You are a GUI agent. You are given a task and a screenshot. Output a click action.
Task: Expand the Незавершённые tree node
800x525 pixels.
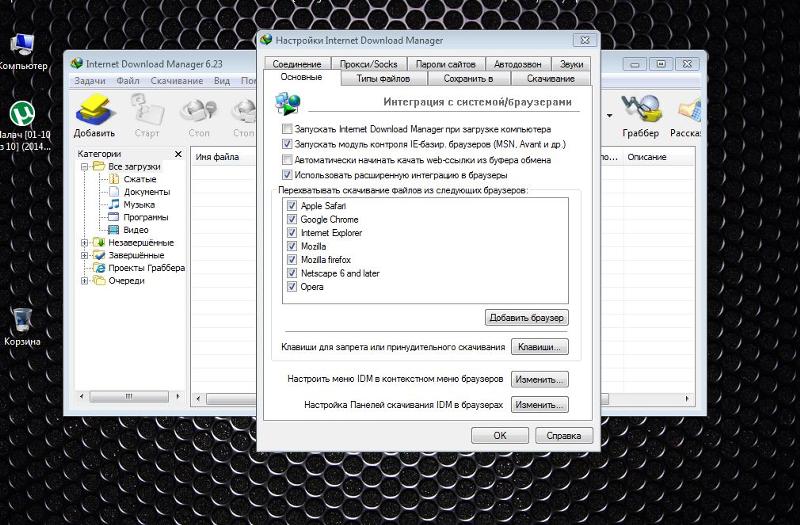click(x=85, y=242)
